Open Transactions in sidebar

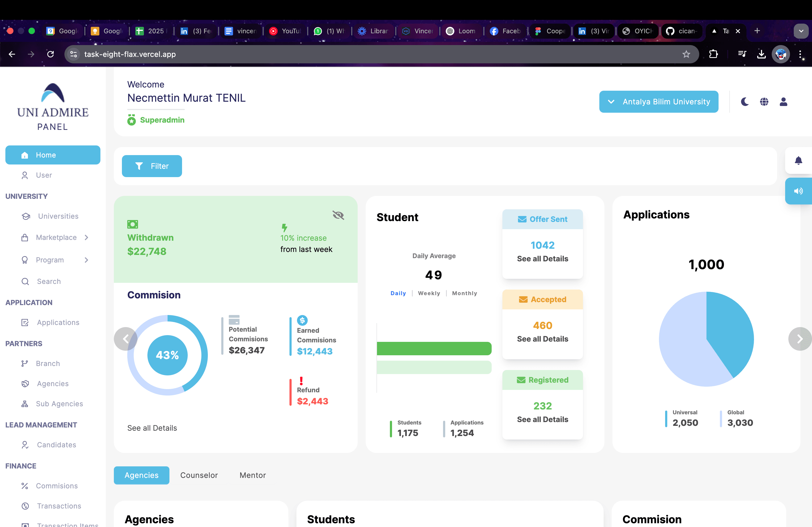pyautogui.click(x=51, y=506)
